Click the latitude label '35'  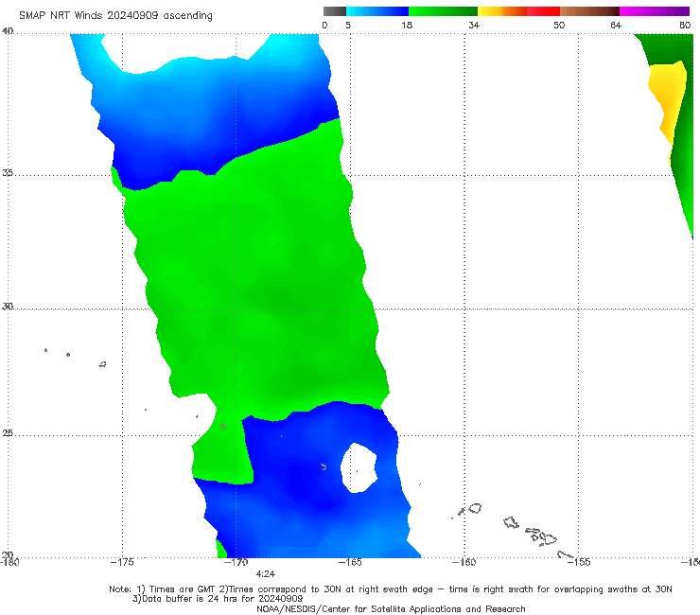tap(8, 172)
